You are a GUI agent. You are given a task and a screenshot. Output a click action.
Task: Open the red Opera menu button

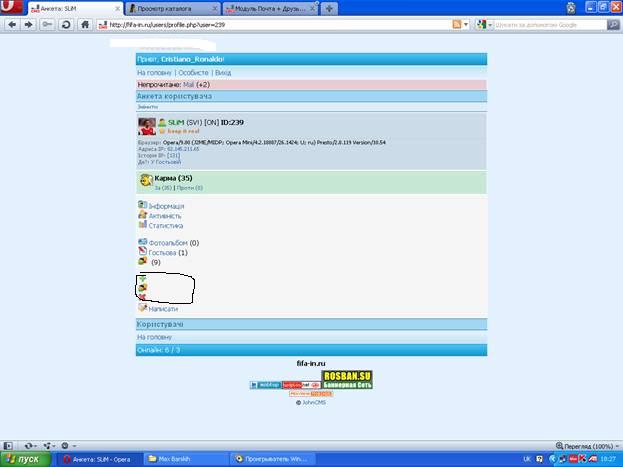[x=11, y=7]
